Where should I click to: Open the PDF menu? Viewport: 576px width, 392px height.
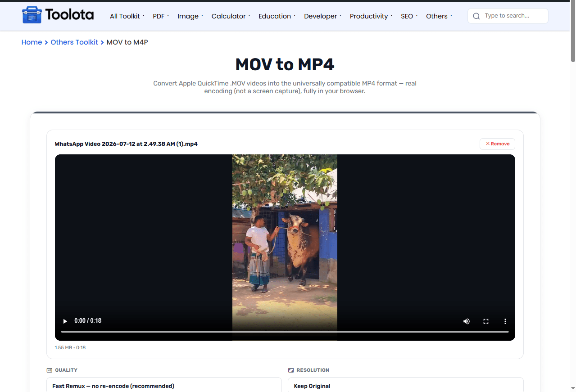pyautogui.click(x=161, y=16)
